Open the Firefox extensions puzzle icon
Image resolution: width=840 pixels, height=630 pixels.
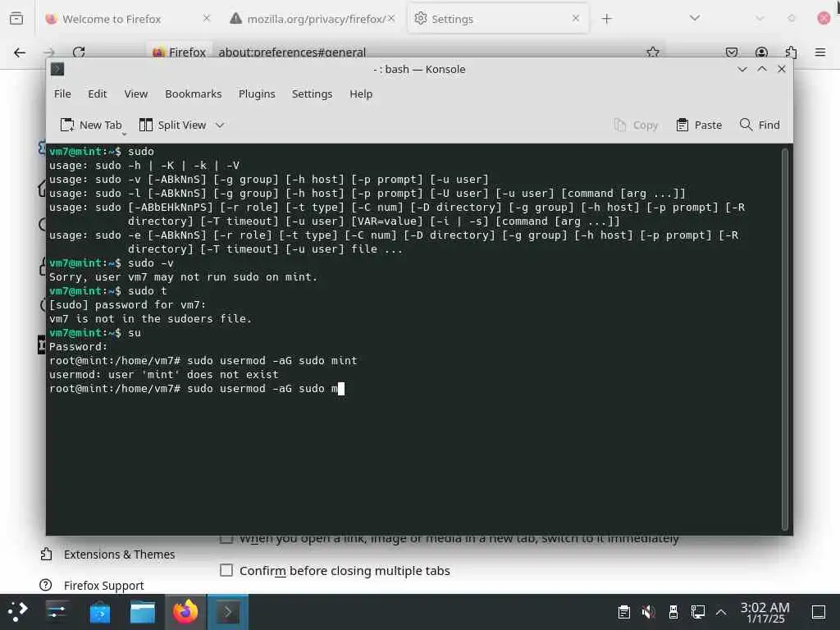[791, 52]
